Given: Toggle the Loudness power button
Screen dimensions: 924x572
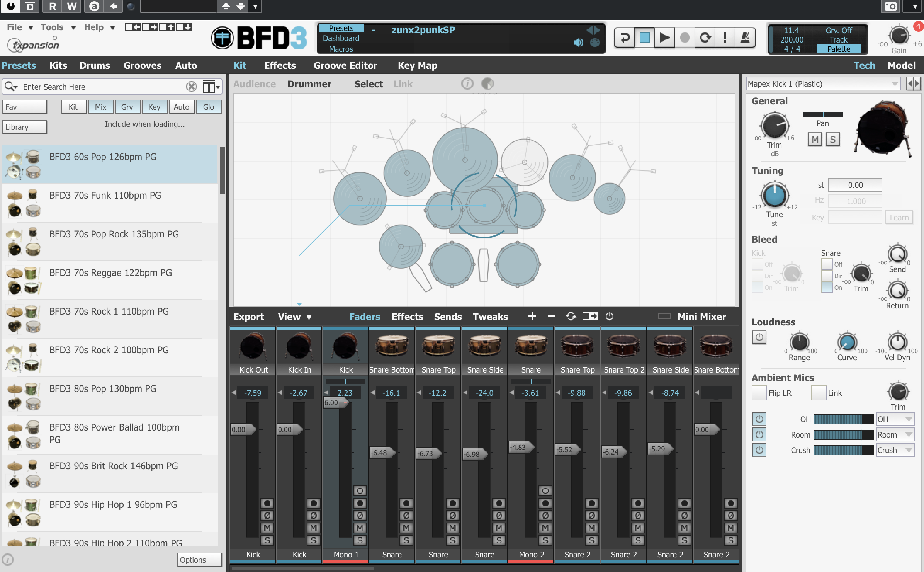Looking at the screenshot, I should [x=759, y=337].
